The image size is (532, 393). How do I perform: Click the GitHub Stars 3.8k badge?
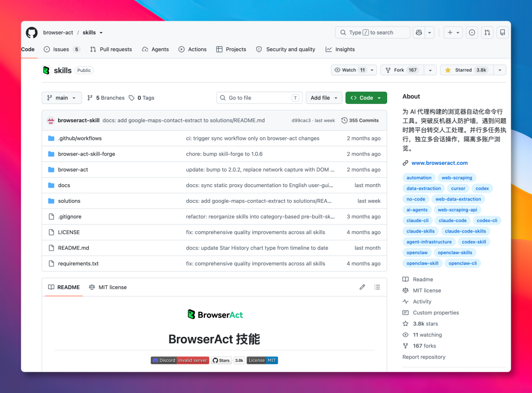228,360
